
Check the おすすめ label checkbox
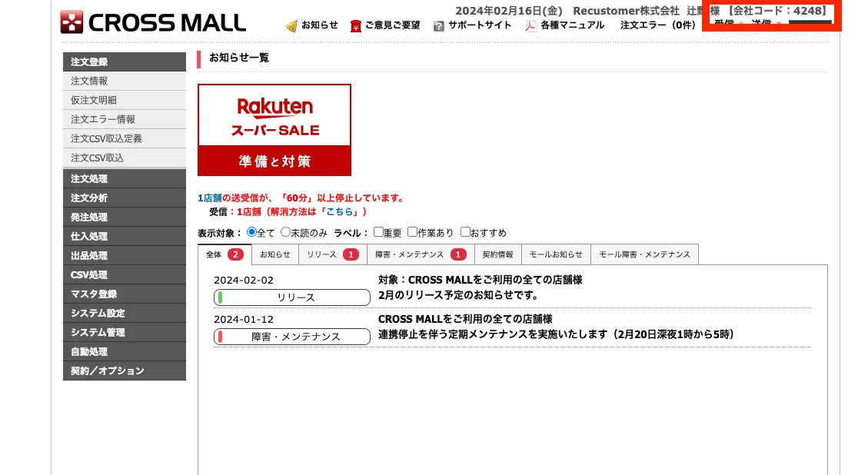(465, 232)
